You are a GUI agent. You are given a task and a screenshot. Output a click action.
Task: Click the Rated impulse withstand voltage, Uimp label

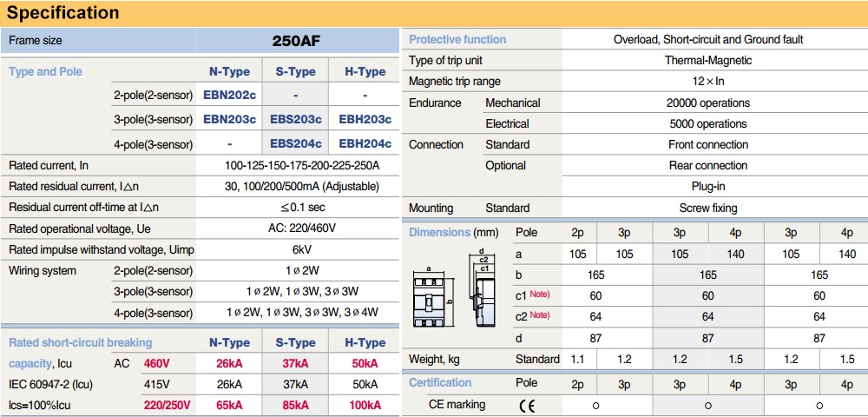click(102, 250)
